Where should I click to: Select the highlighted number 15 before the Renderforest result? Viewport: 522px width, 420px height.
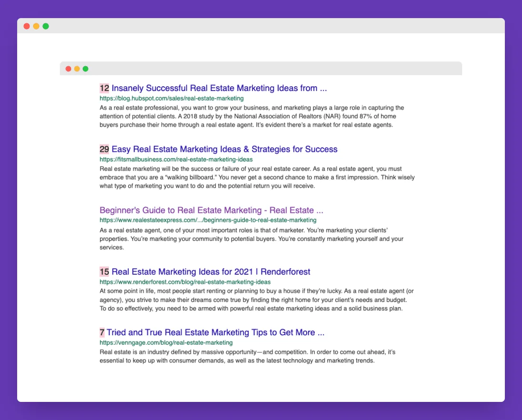click(x=104, y=271)
